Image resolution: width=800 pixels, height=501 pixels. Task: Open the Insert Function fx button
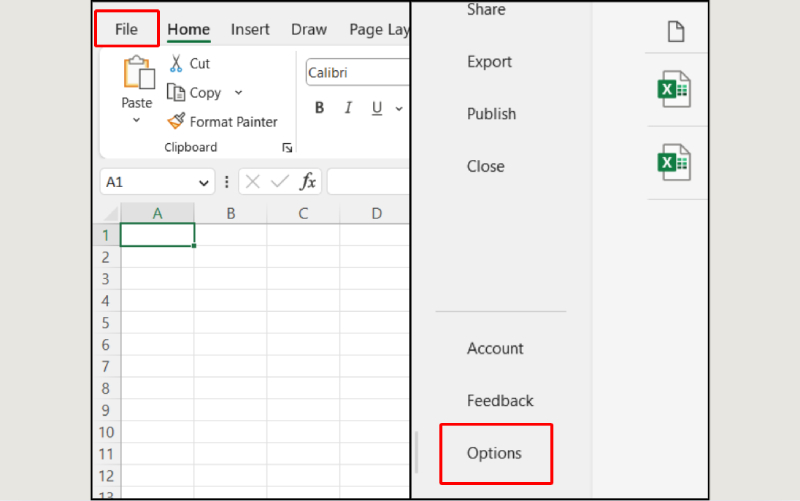click(308, 182)
